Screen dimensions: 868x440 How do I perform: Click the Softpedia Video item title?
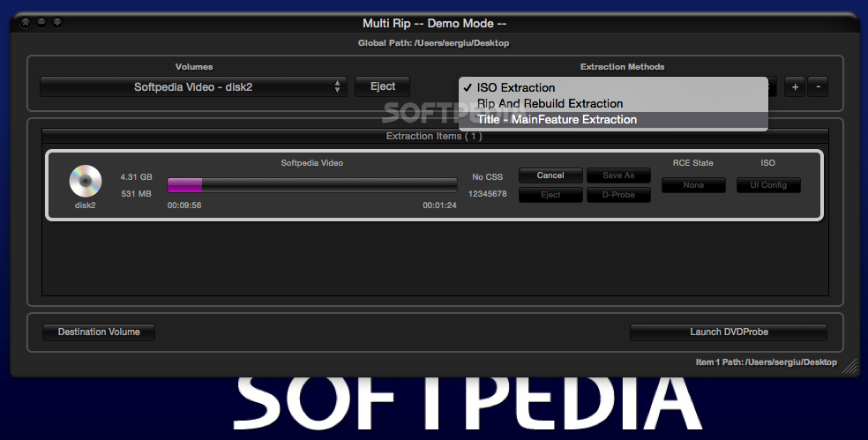pyautogui.click(x=311, y=163)
